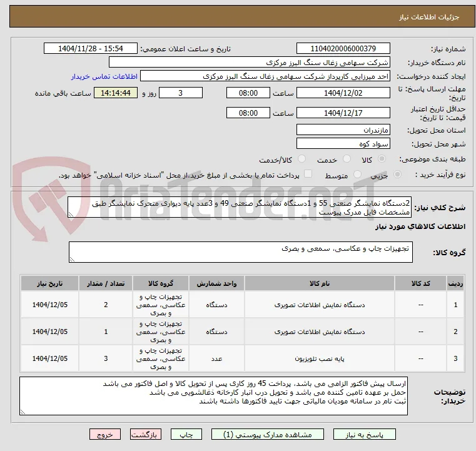This screenshot has height=451, width=476.
Task: Click the جزئیات اطلاعات نیاز page header
Action: [x=429, y=17]
